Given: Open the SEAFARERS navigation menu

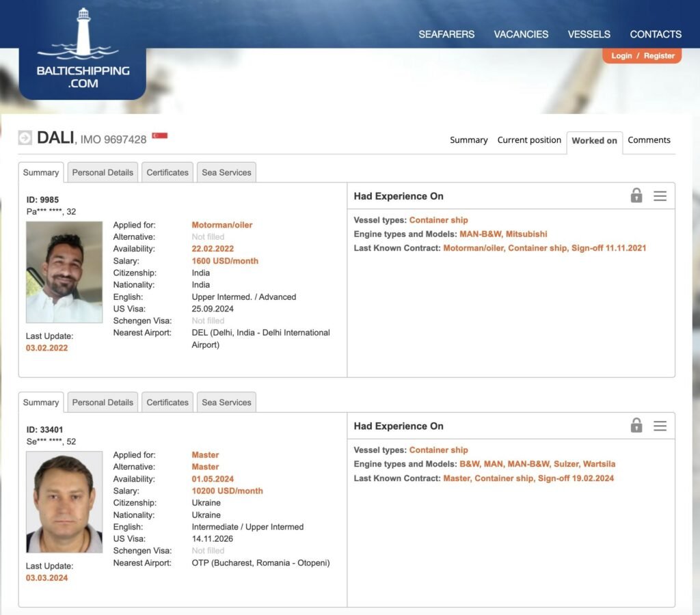Looking at the screenshot, I should point(446,34).
